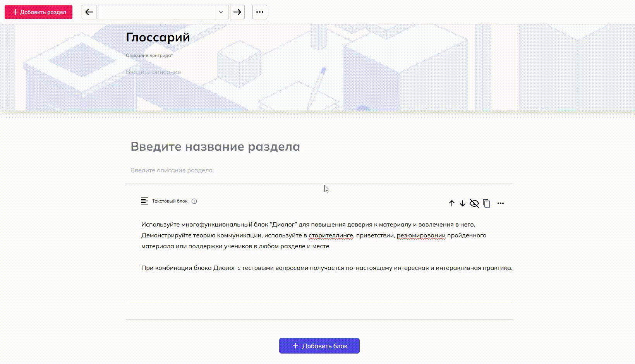Go to next section with right arrow

coord(237,12)
